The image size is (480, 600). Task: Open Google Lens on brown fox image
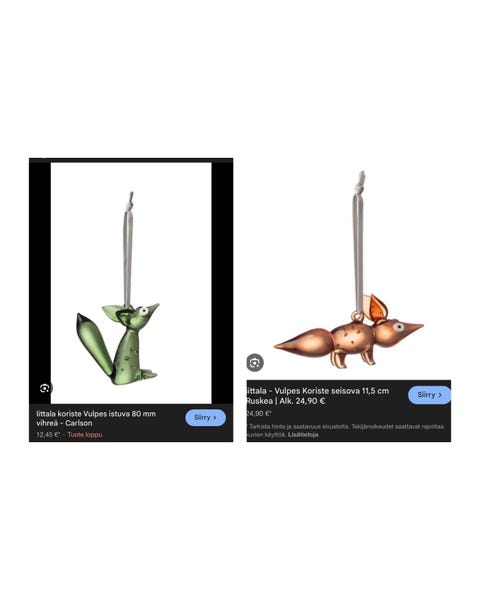[x=255, y=362]
